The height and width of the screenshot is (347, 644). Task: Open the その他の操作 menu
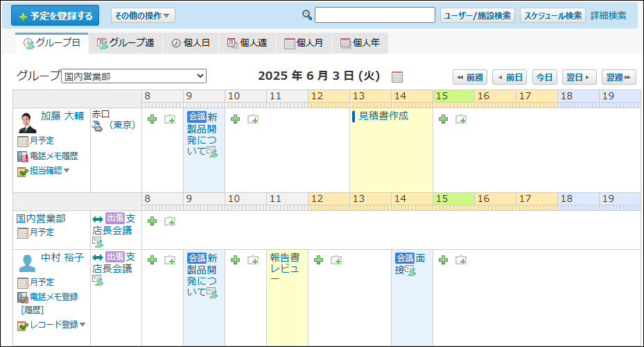143,15
